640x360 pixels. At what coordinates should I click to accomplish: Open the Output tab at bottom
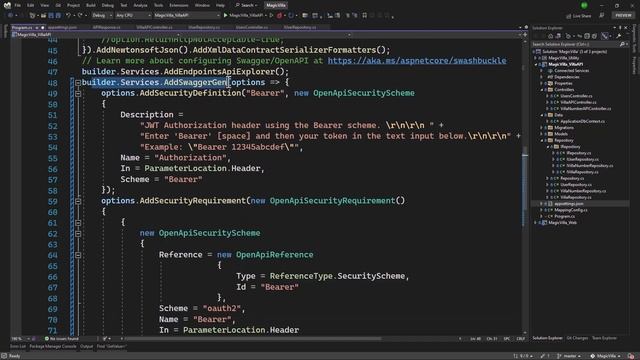(86, 346)
